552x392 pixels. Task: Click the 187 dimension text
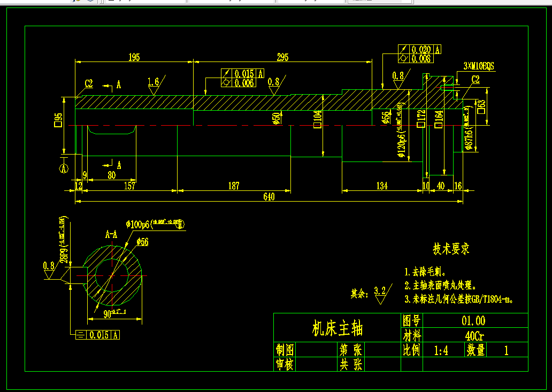click(x=234, y=186)
